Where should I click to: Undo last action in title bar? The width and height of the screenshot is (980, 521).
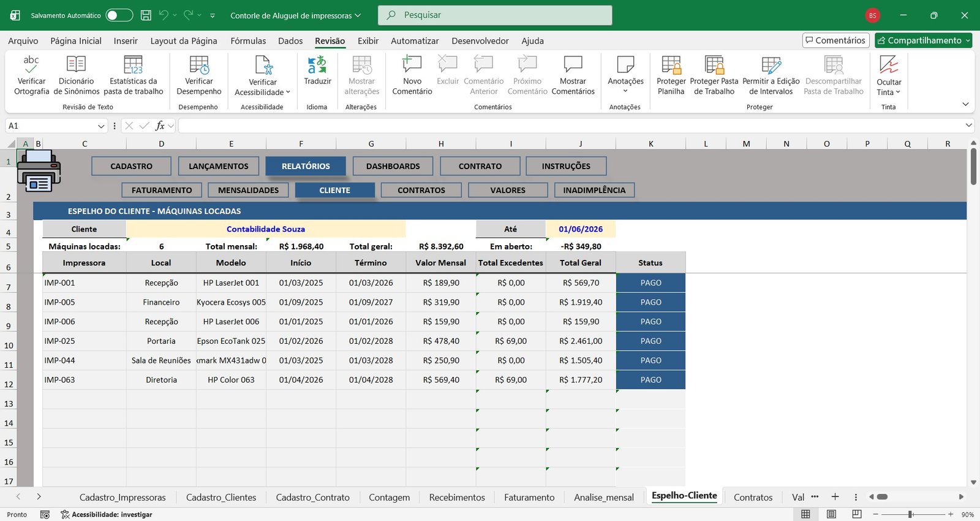click(x=164, y=15)
